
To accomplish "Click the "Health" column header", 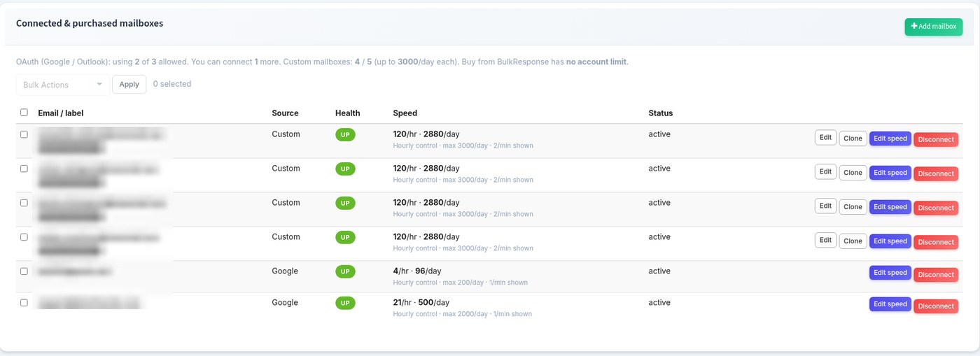I will click(348, 113).
